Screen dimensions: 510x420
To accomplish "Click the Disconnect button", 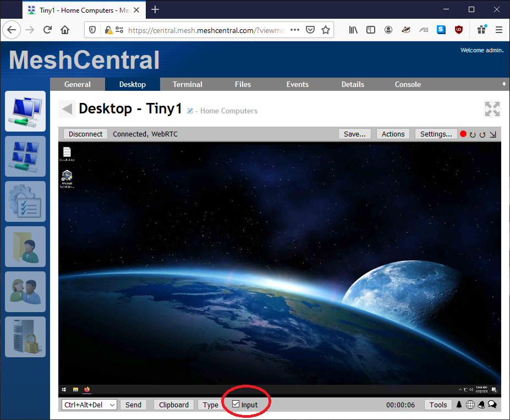I will (85, 134).
